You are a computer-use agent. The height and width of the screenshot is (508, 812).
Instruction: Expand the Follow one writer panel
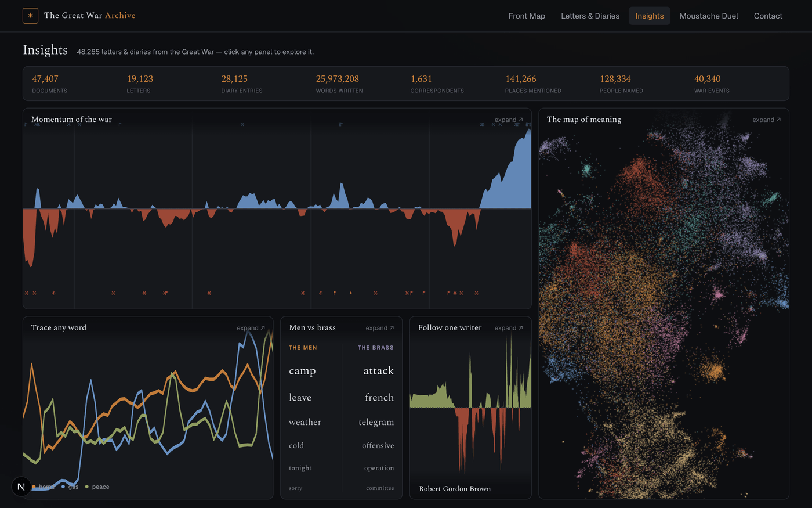(x=509, y=328)
